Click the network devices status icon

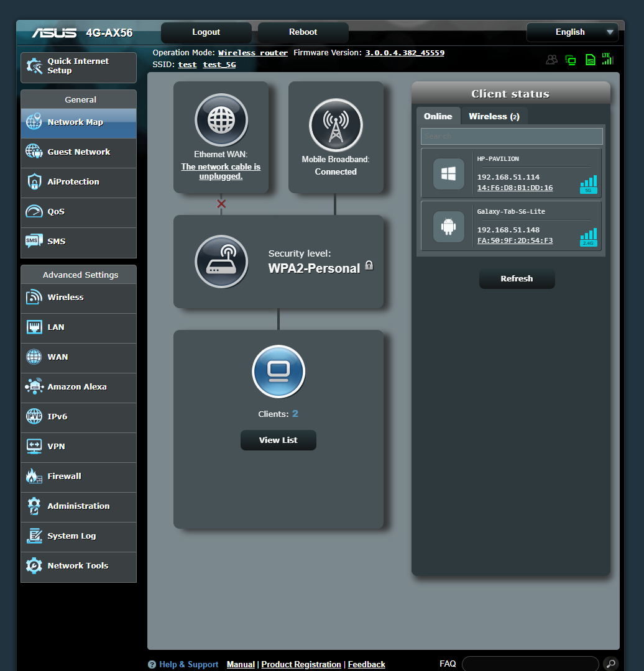(571, 60)
